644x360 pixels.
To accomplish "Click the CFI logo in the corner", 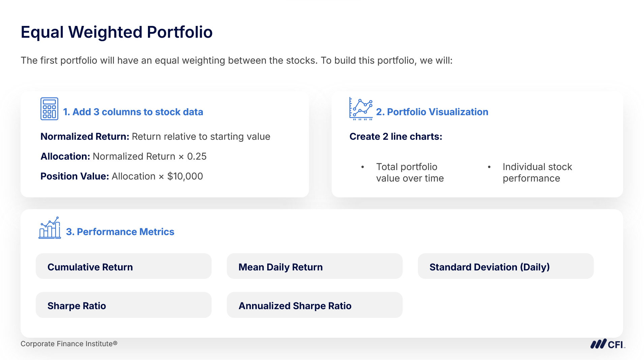I will (607, 344).
